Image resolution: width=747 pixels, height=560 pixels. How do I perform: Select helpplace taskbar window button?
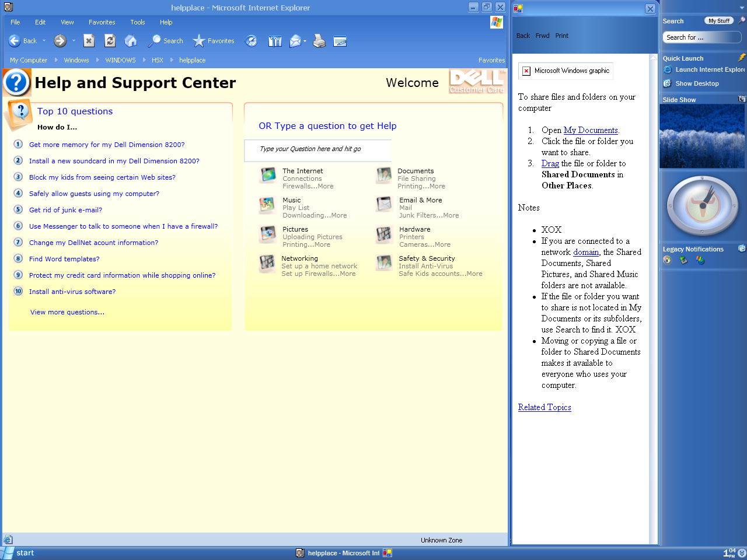(338, 553)
